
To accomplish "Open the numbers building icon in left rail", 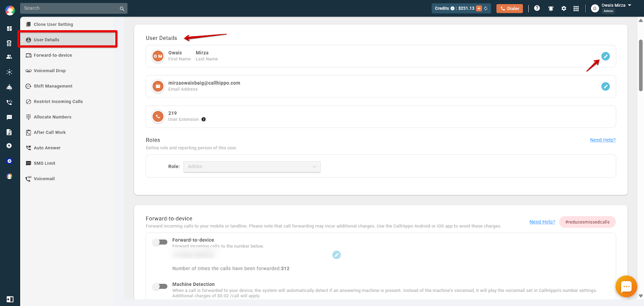I will (9, 43).
